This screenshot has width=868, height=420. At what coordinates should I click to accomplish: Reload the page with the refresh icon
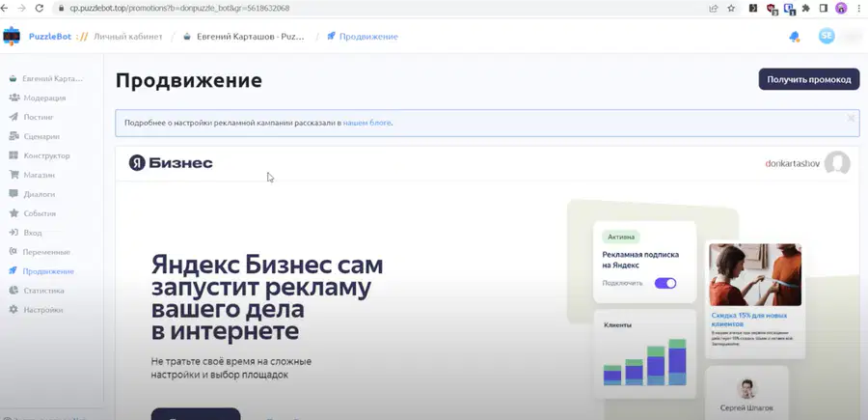[40, 9]
